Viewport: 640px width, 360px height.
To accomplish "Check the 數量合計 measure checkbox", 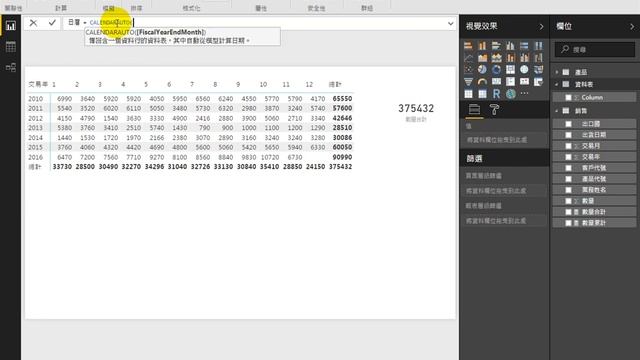I will click(568, 212).
